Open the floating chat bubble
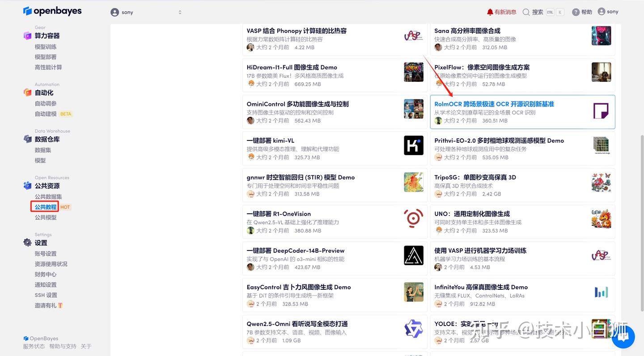The height and width of the screenshot is (356, 644). pos(623,337)
